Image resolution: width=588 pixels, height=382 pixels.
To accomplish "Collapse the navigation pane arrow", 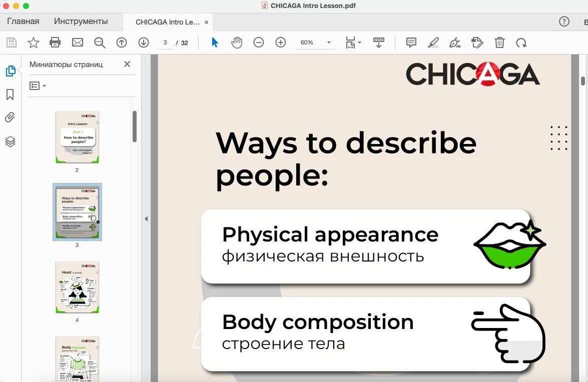I will 146,218.
